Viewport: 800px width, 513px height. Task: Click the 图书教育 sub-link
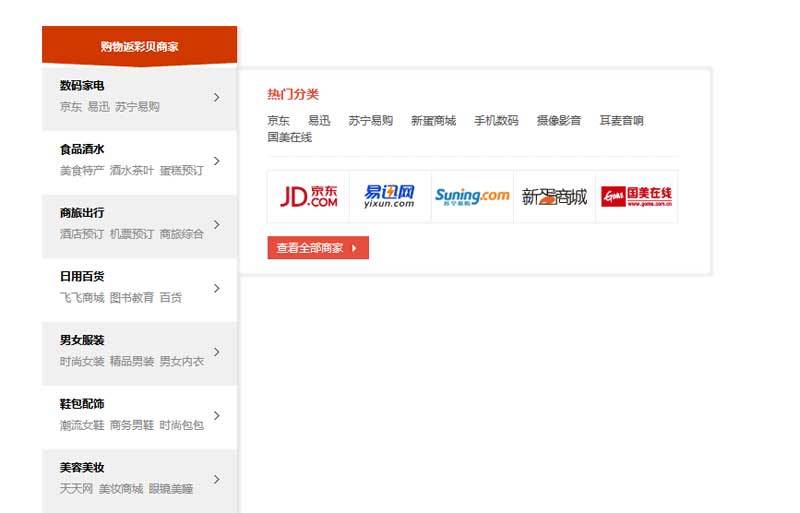coord(132,298)
